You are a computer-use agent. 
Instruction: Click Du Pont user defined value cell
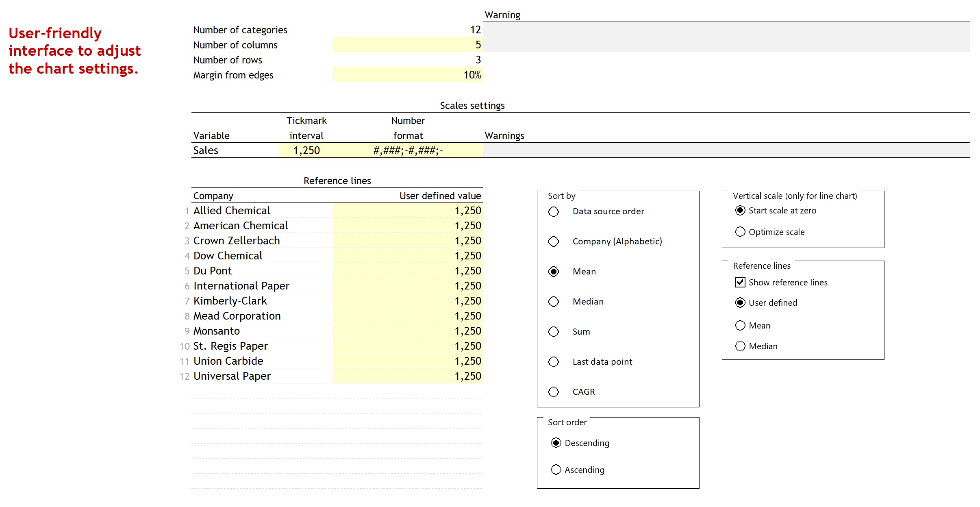click(408, 271)
